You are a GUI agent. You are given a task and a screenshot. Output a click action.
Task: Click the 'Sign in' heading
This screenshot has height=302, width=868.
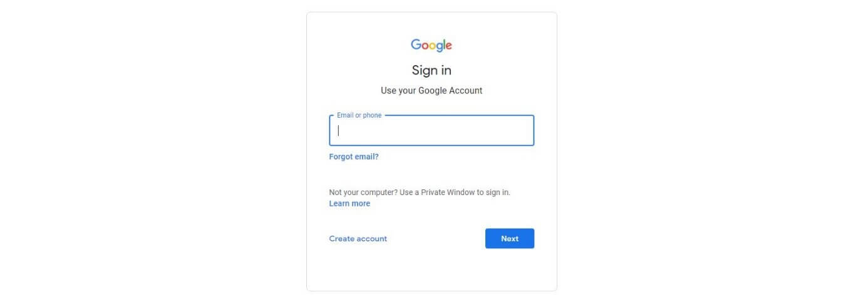tap(431, 70)
